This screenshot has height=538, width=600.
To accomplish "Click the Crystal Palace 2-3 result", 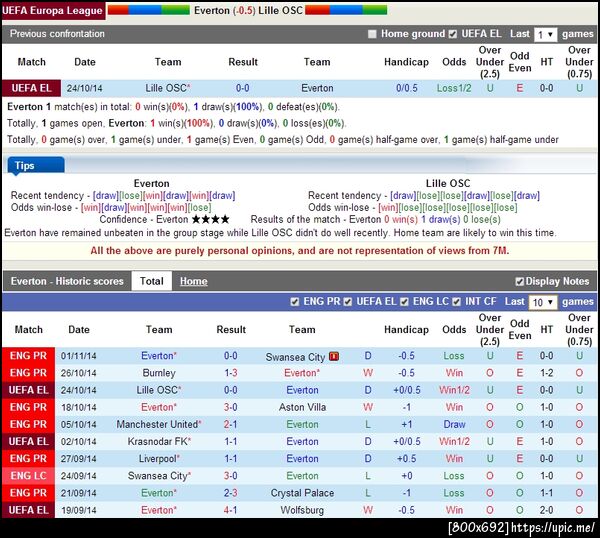I will point(231,493).
